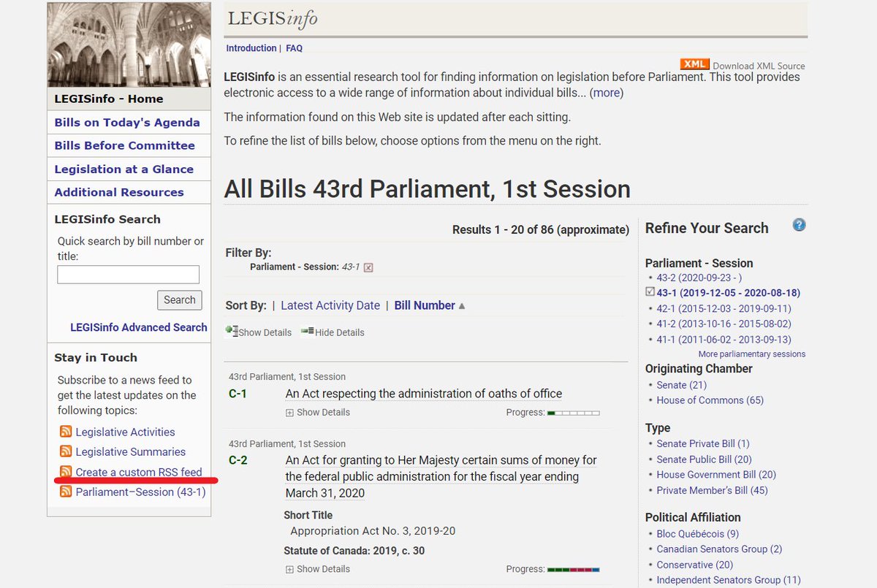Open the help icon beside Refine Your Search
Screen dimensions: 877x588
[799, 225]
